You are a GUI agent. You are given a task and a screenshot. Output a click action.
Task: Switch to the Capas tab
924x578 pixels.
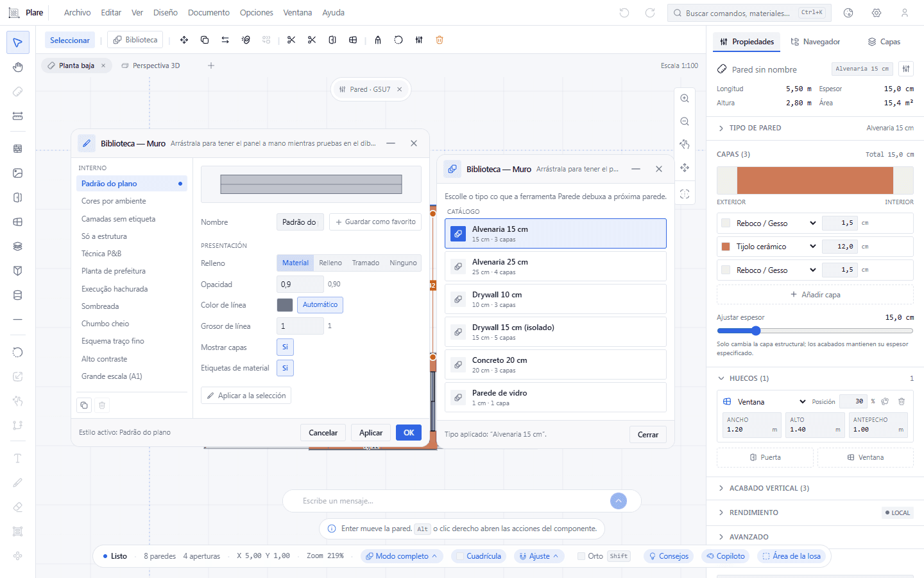[x=884, y=42]
